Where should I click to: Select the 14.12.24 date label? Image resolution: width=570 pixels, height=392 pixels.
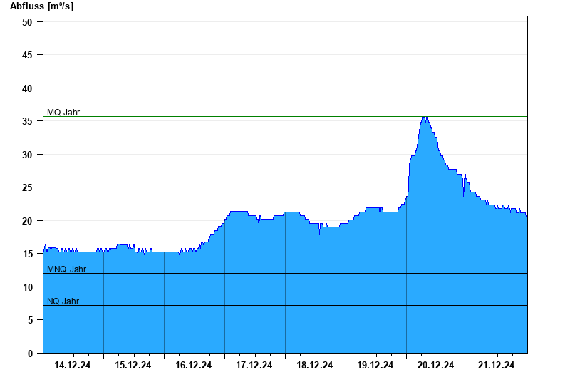point(73,365)
